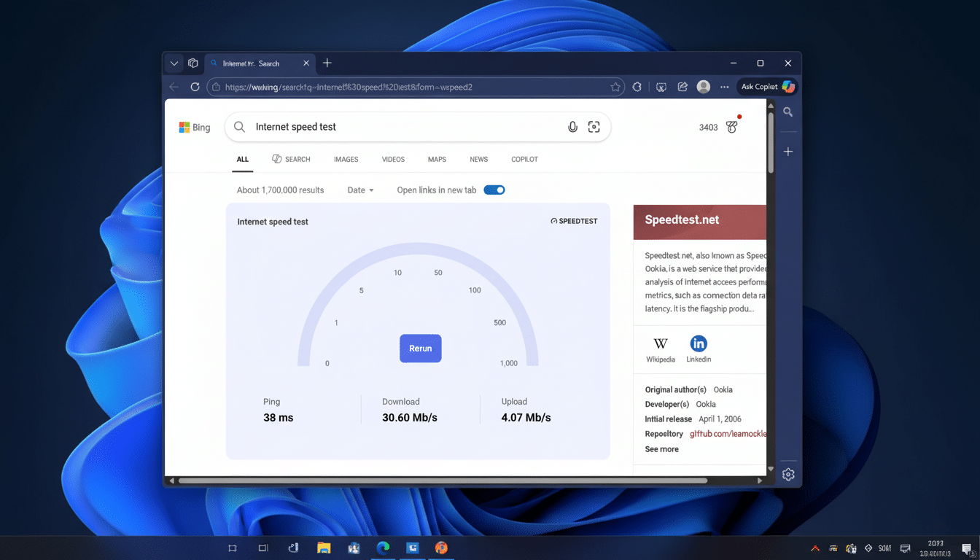Share the page using the share icon

(x=682, y=86)
